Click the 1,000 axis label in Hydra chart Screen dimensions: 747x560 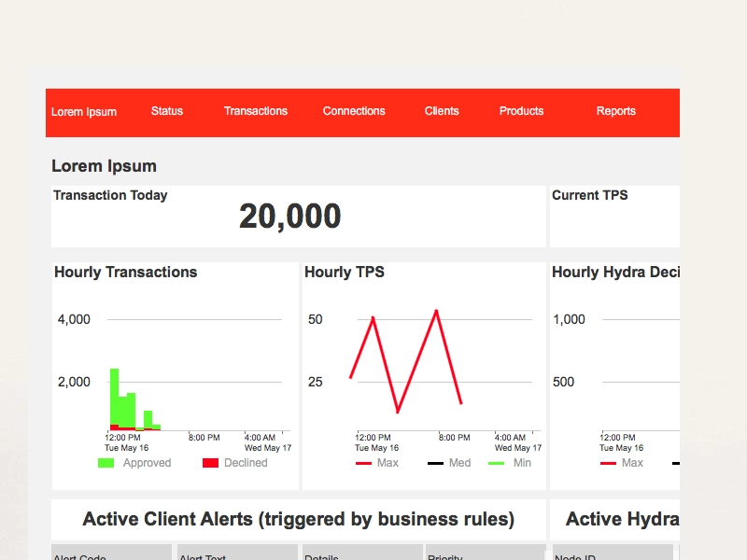569,319
